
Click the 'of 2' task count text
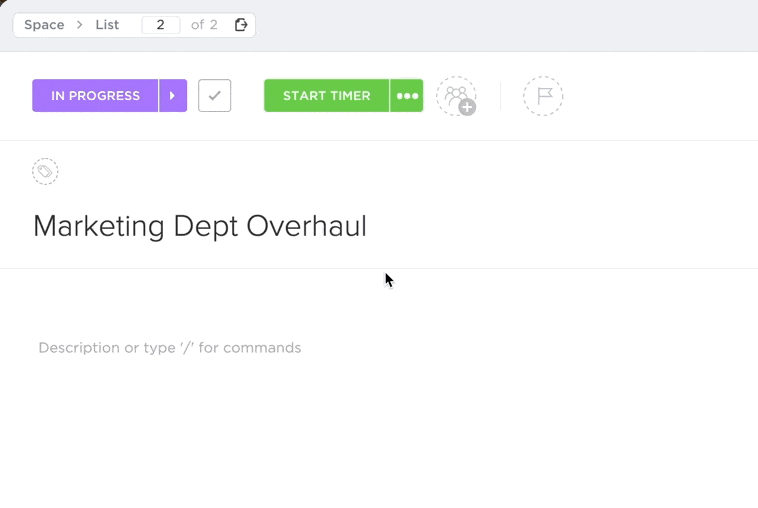pos(204,25)
